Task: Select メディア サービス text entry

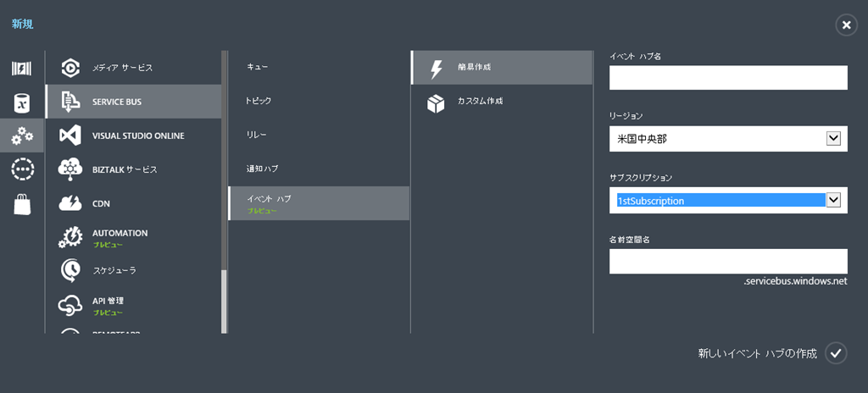Action: pos(122,68)
